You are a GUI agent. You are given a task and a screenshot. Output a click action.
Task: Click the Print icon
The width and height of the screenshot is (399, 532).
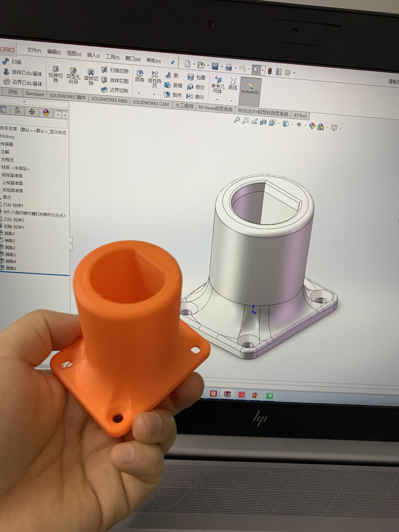click(x=229, y=68)
